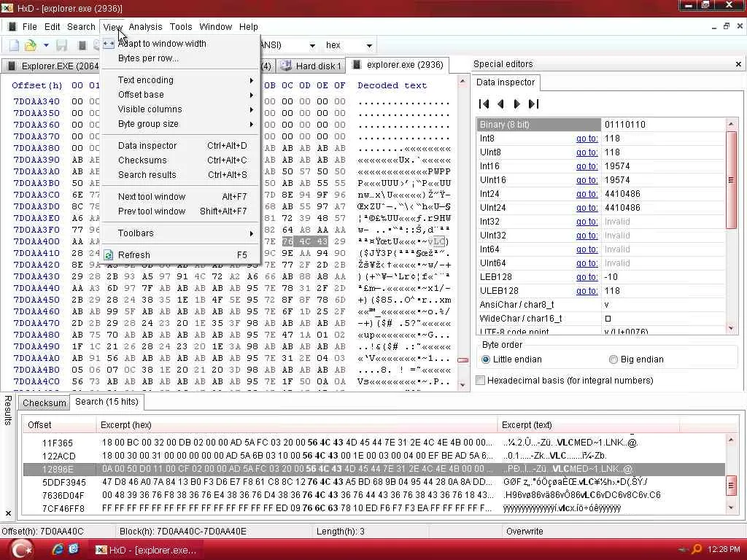
Task: Click the Data inspector scrollbar thumb
Action: point(731,179)
